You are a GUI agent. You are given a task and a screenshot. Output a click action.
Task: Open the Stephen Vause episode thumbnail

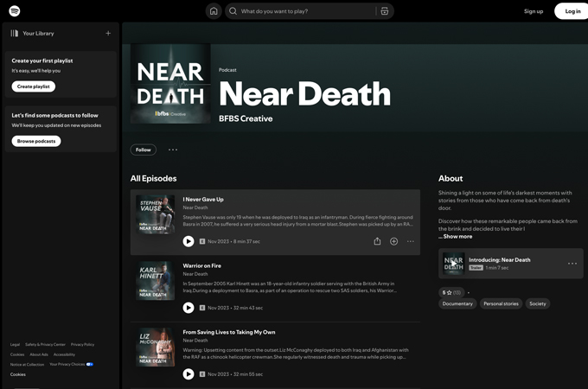pyautogui.click(x=156, y=214)
